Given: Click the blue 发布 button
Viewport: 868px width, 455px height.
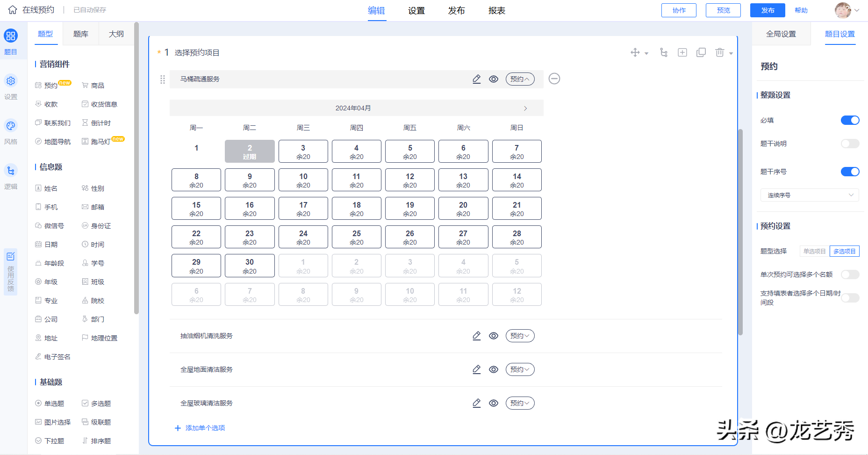Looking at the screenshot, I should click(767, 10).
